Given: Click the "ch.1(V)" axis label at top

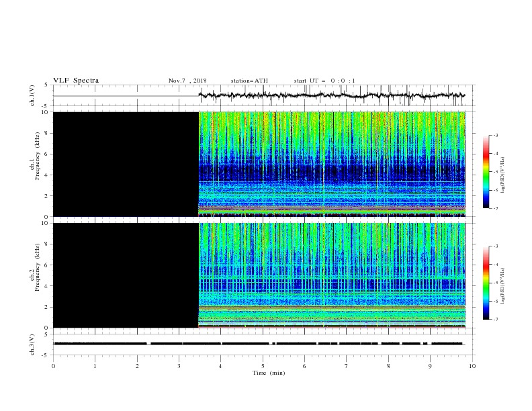Looking at the screenshot, I should point(32,95).
